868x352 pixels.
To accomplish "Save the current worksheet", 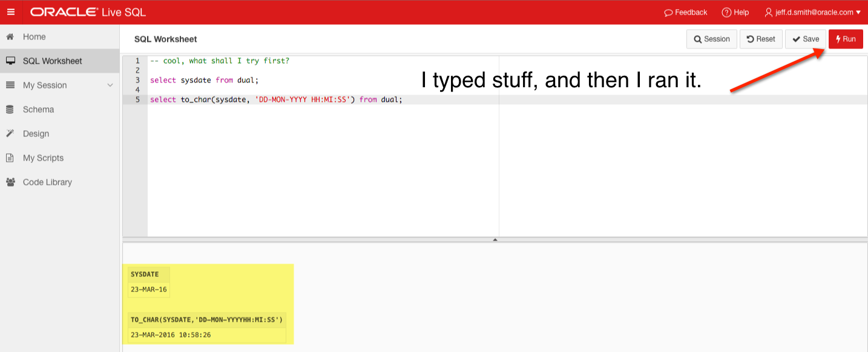I will (806, 39).
